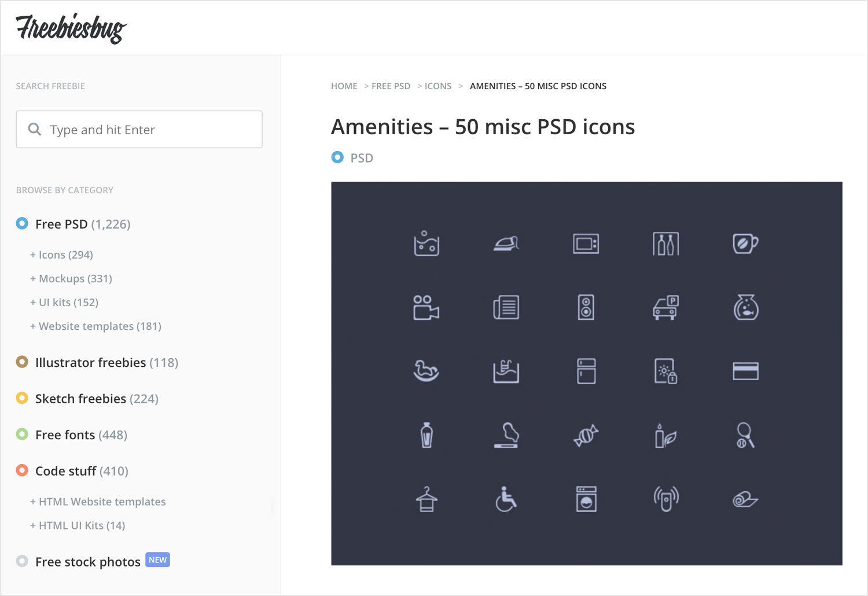The image size is (868, 596).
Task: Click the coffee cup icon
Action: 746,244
